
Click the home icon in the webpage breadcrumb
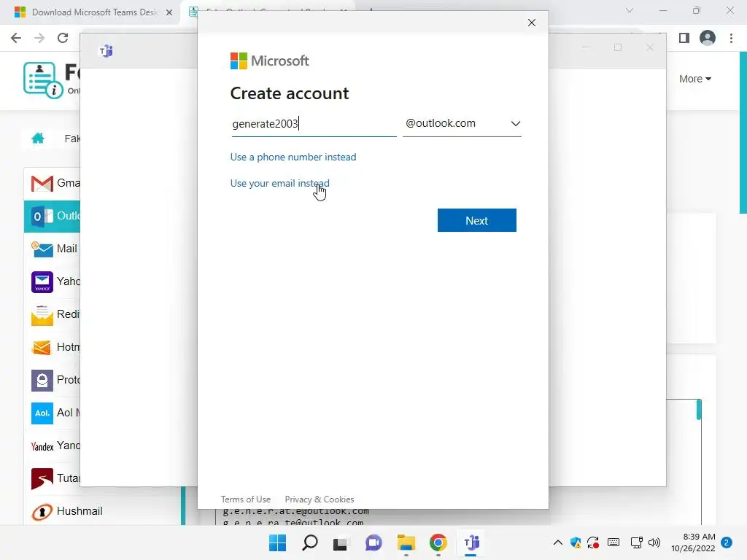tap(38, 138)
